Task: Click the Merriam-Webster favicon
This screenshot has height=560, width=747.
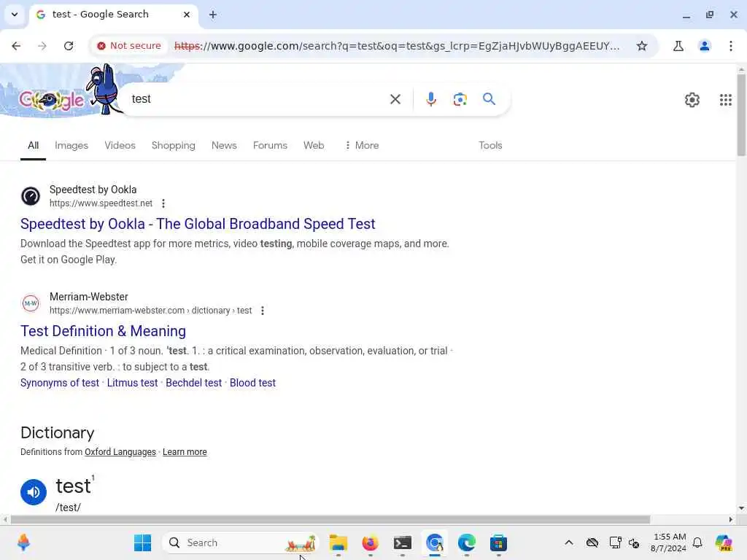Action: (31, 303)
